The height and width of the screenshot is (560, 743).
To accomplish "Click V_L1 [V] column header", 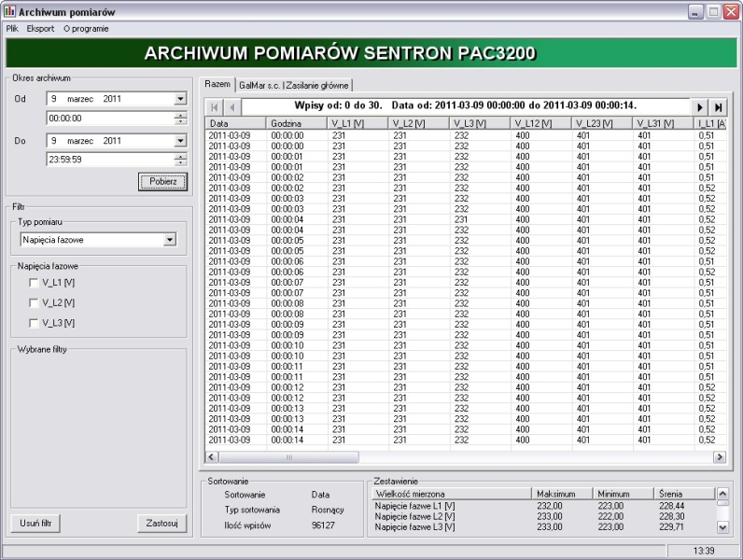I will pyautogui.click(x=357, y=123).
